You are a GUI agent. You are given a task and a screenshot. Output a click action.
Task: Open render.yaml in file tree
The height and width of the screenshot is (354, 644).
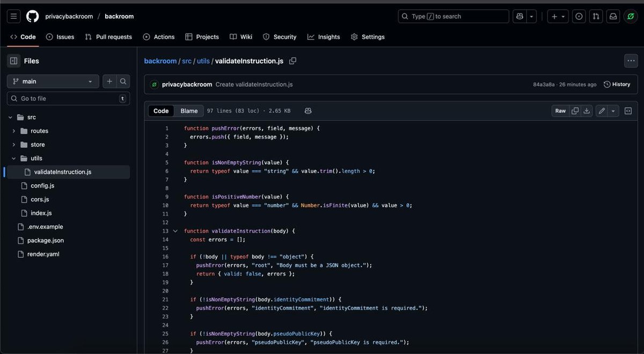pyautogui.click(x=43, y=254)
